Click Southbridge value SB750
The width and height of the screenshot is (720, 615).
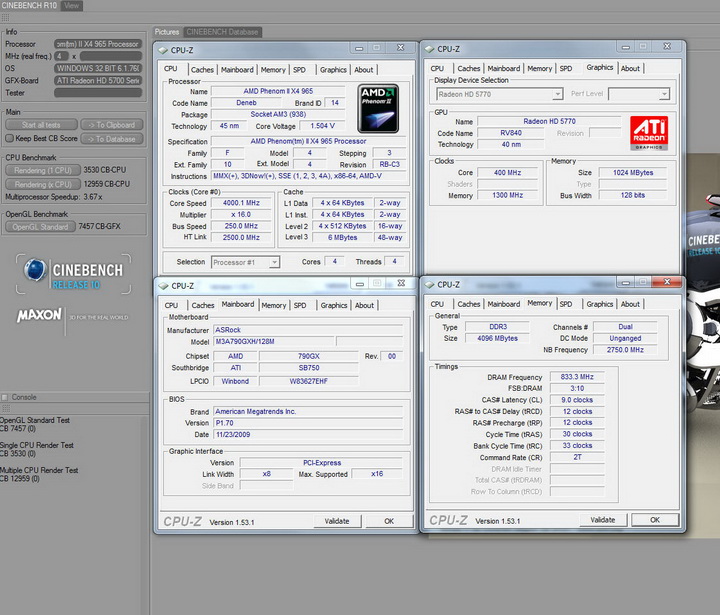[309, 368]
